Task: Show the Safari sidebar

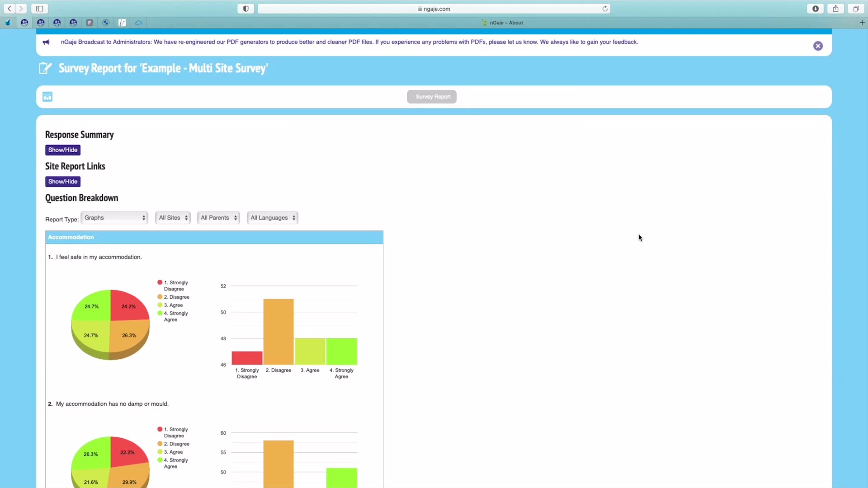Action: (40, 9)
